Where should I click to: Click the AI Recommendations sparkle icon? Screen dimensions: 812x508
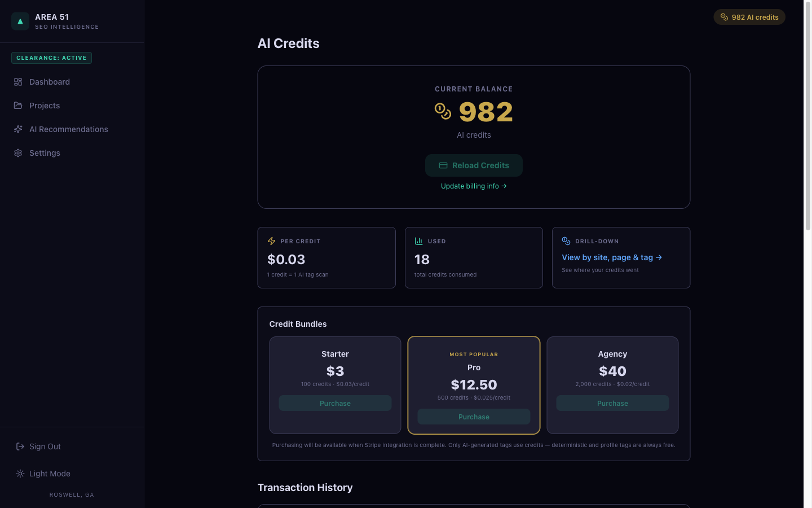18,129
